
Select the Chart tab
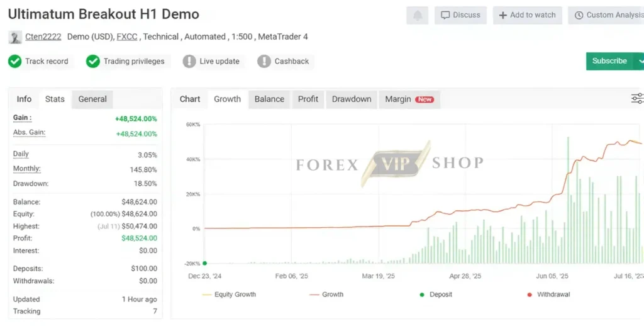[x=190, y=99]
